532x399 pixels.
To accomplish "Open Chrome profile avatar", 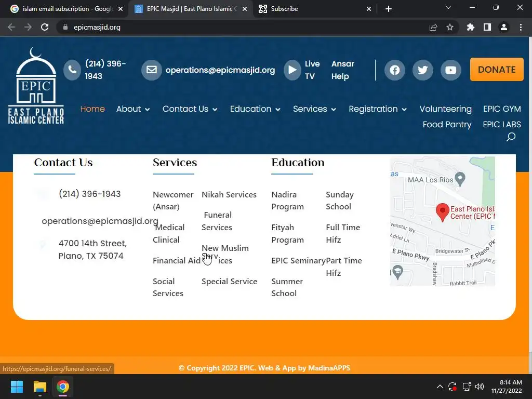I will [x=504, y=27].
